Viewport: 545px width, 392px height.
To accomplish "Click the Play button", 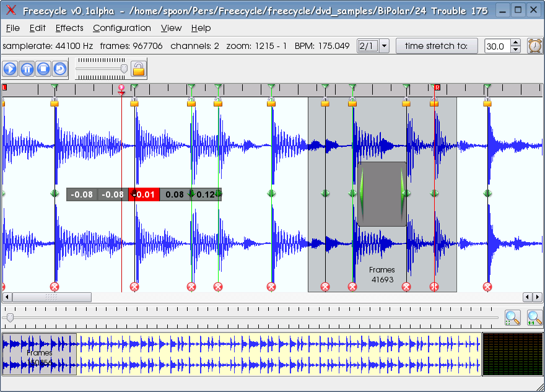I will tap(11, 69).
